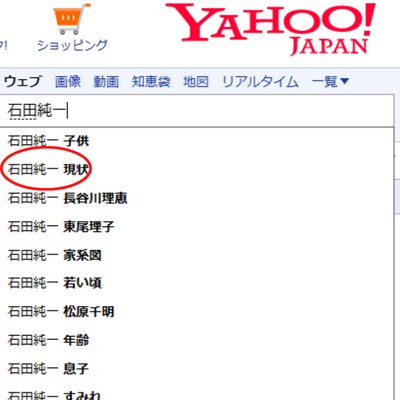Screen dimensions: 400x400
Task: Switch to the 地図 search tab
Action: [196, 81]
